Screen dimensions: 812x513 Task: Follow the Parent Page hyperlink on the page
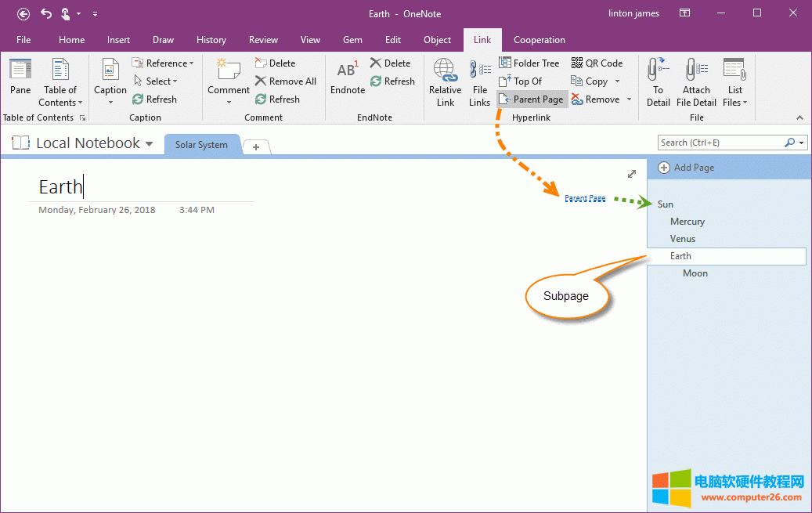[x=585, y=199]
